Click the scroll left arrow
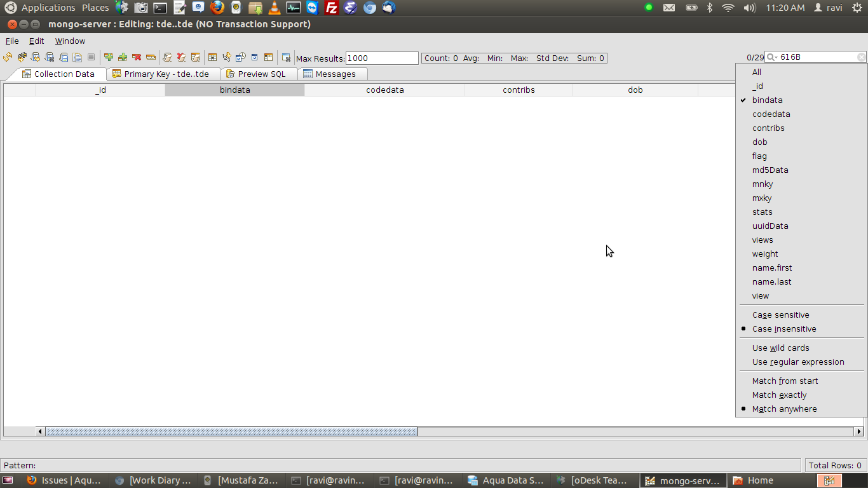The height and width of the screenshot is (488, 868). click(x=41, y=431)
